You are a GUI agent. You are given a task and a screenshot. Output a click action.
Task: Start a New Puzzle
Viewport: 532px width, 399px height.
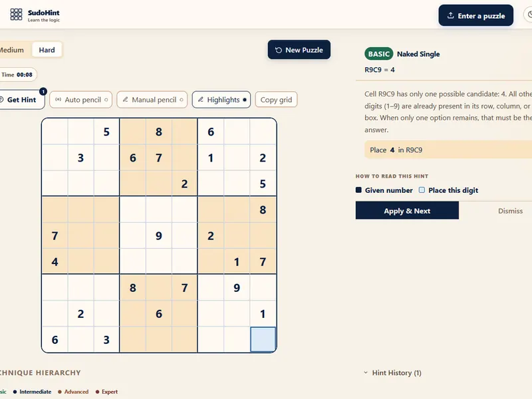tap(299, 50)
